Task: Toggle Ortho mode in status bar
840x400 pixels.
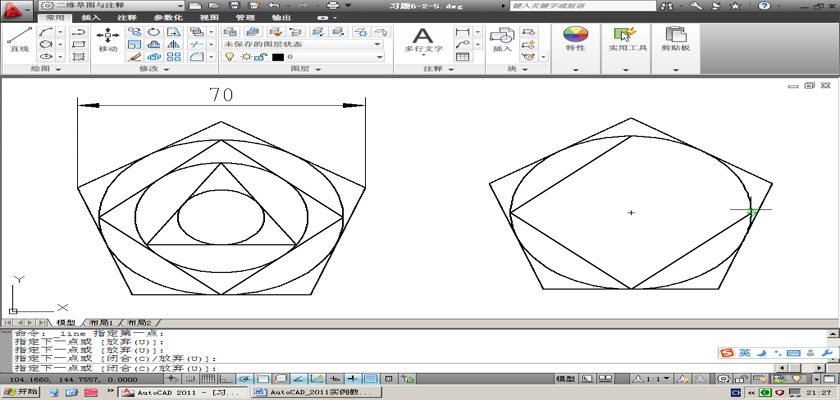Action: 227,379
